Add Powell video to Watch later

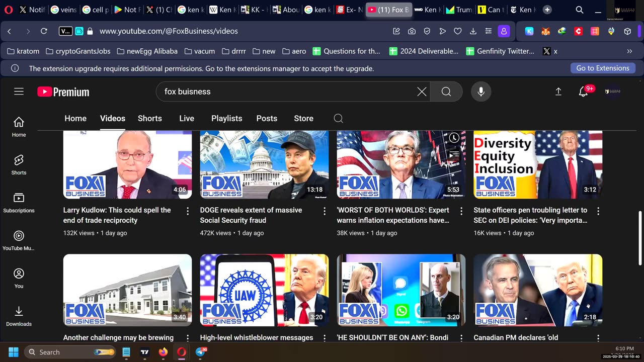[x=454, y=138]
